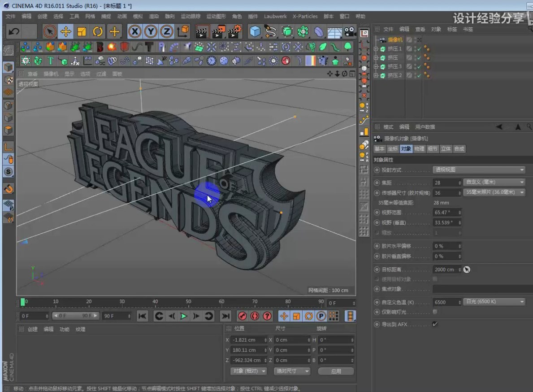533x392 pixels.
Task: Open the Laubwerk menu
Action: [x=275, y=16]
